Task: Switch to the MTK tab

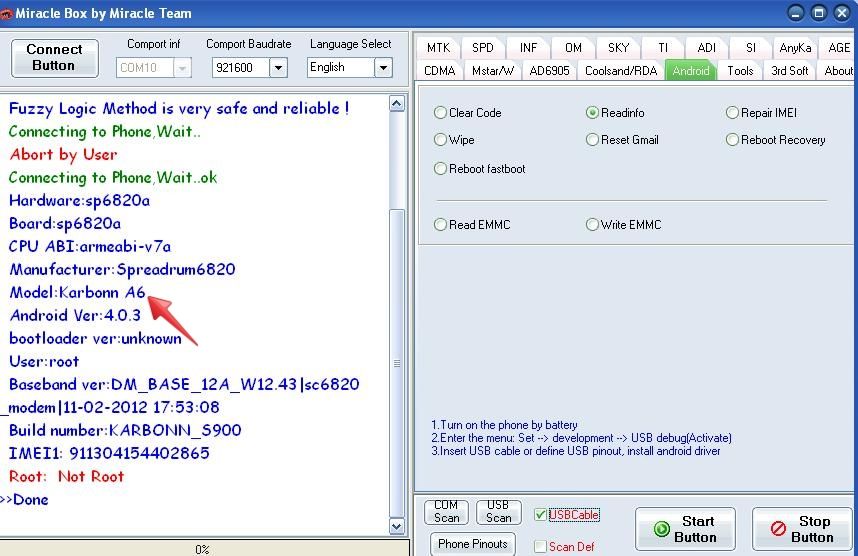Action: pyautogui.click(x=438, y=48)
